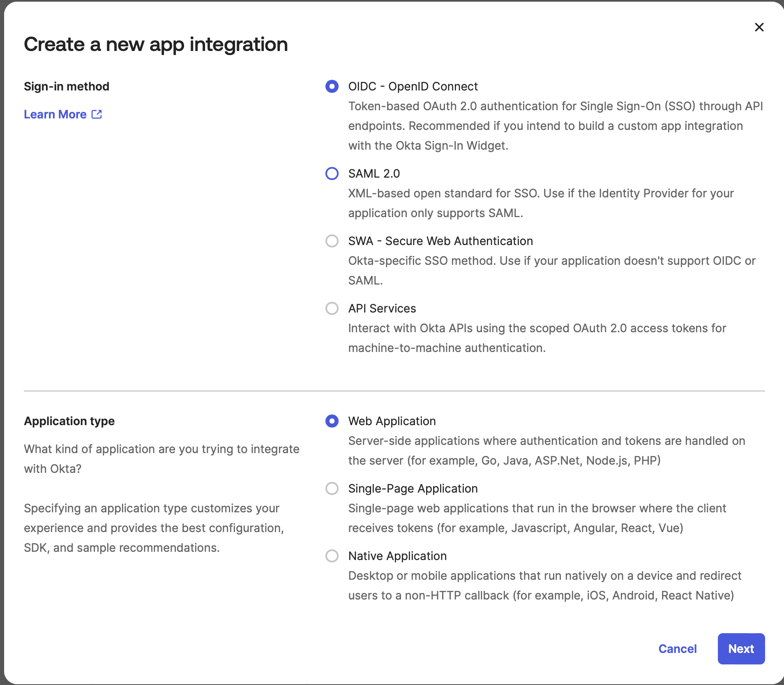Image resolution: width=784 pixels, height=685 pixels.
Task: Click the API Services label text
Action: [x=382, y=308]
